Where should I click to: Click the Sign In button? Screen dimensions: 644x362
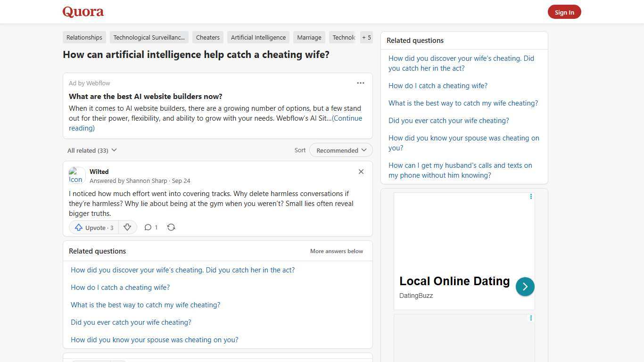tap(564, 12)
